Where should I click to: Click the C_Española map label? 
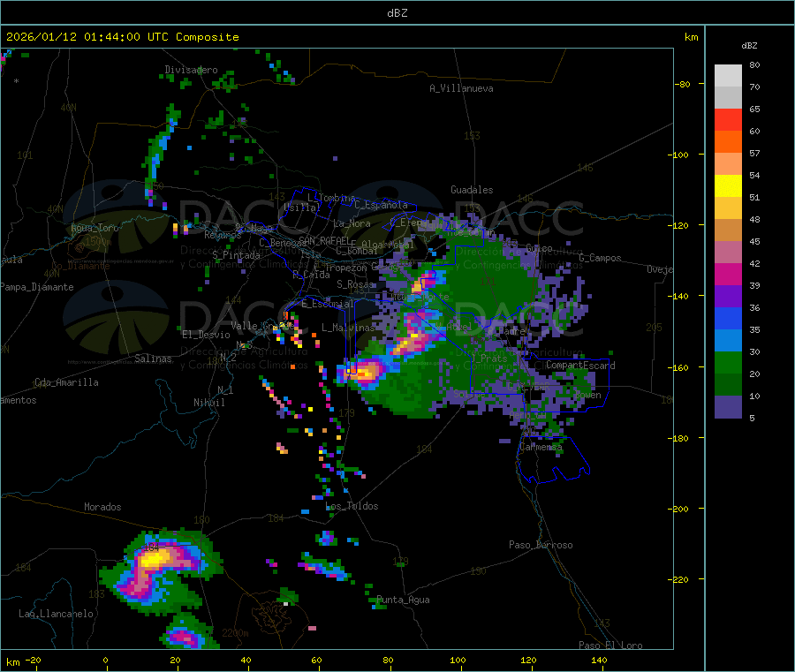[381, 205]
